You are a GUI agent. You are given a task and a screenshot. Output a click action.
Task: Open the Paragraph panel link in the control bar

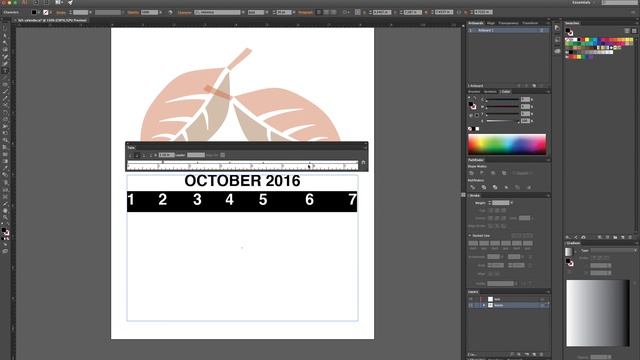(x=305, y=12)
